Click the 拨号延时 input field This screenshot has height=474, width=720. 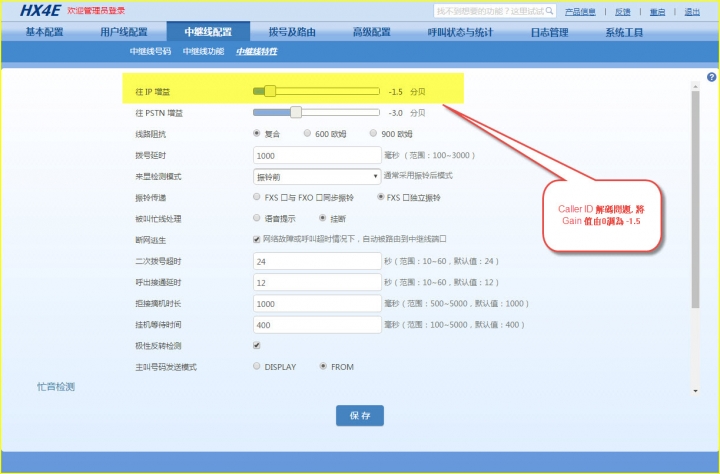(317, 155)
